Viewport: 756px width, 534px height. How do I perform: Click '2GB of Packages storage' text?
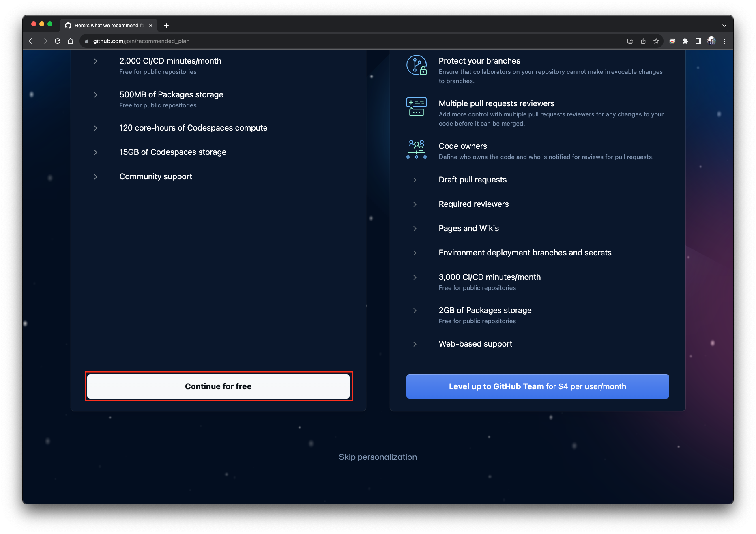[x=485, y=310]
